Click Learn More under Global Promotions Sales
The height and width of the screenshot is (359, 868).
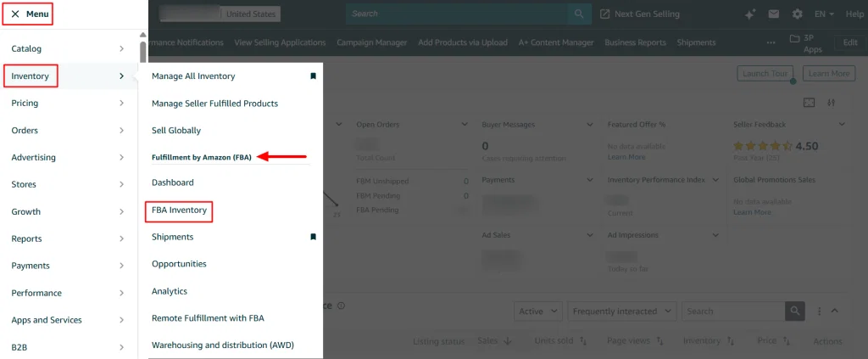point(752,212)
